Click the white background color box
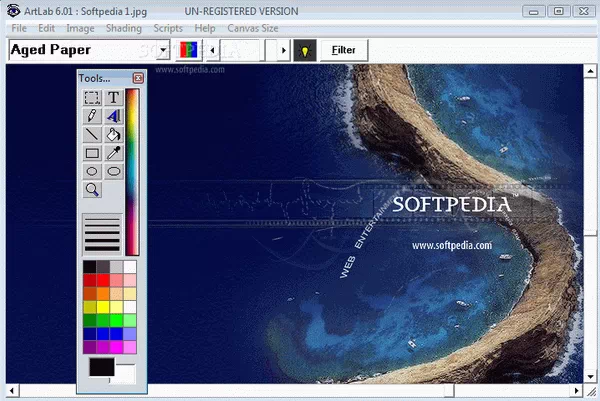This screenshot has height=401, width=600. coord(125,373)
